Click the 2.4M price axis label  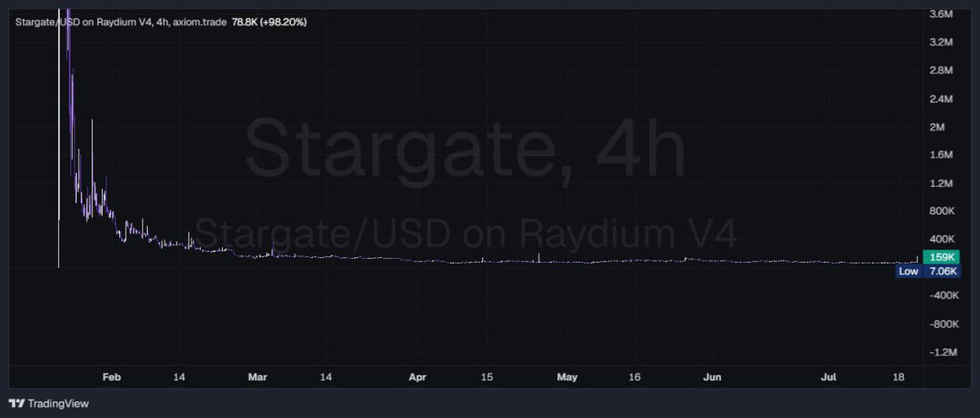[942, 99]
